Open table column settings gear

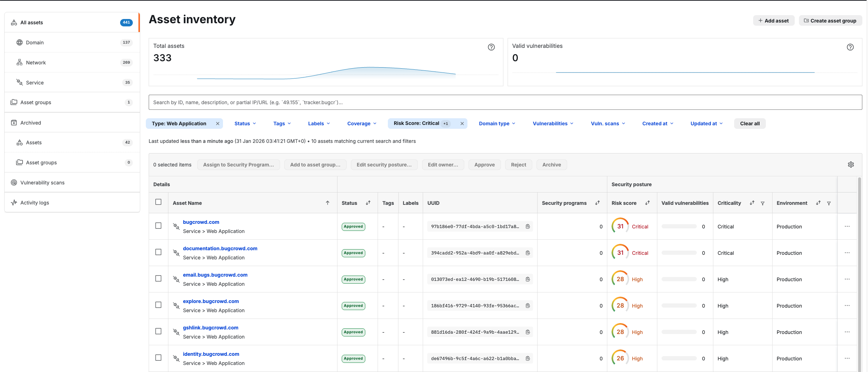851,165
